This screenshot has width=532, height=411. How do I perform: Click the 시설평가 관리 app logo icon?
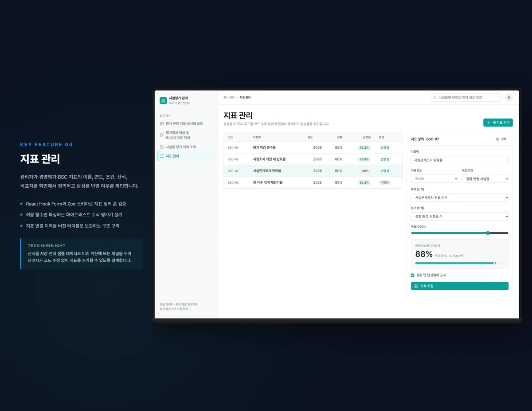pyautogui.click(x=163, y=101)
